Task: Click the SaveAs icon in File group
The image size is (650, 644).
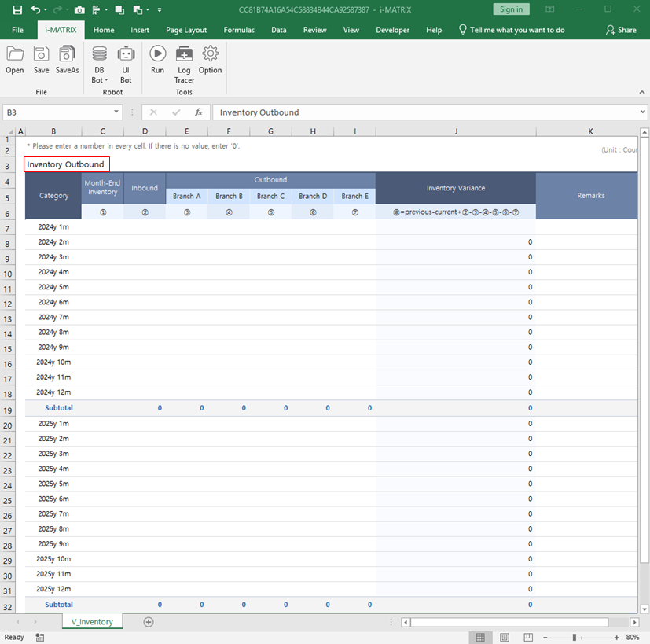Action: coord(68,60)
